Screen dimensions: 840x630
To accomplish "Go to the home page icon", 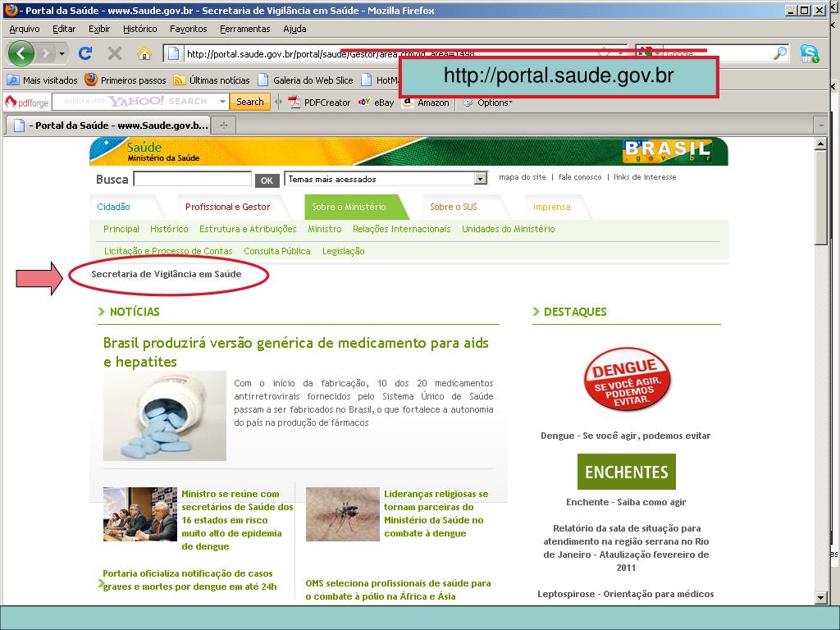I will (x=144, y=53).
